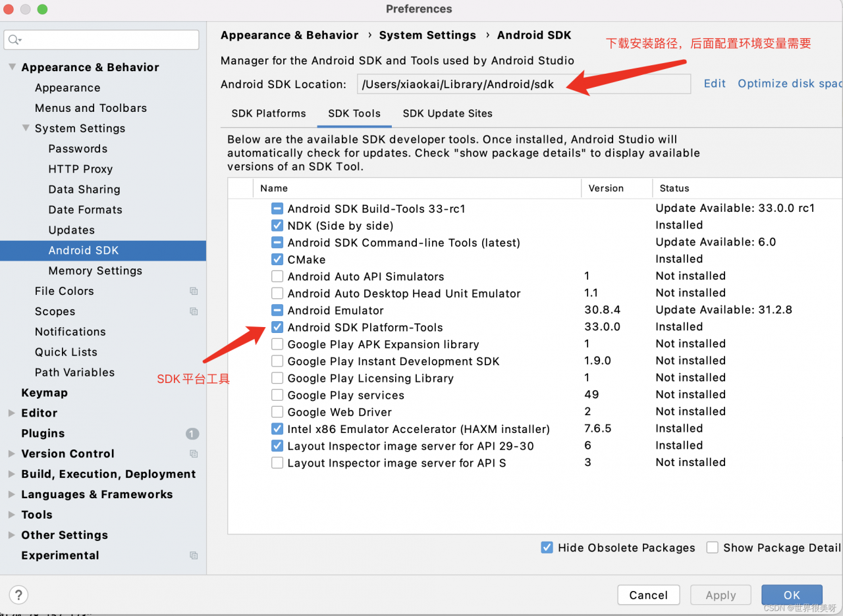Uncheck Android SDK Platform-Tools
Image resolution: width=843 pixels, height=616 pixels.
(277, 327)
